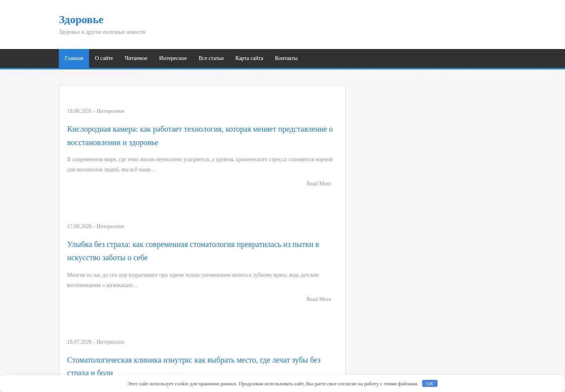Click the 18.08.2026 - Интересное date line
Screen dimensions: 565x392
click(95, 111)
